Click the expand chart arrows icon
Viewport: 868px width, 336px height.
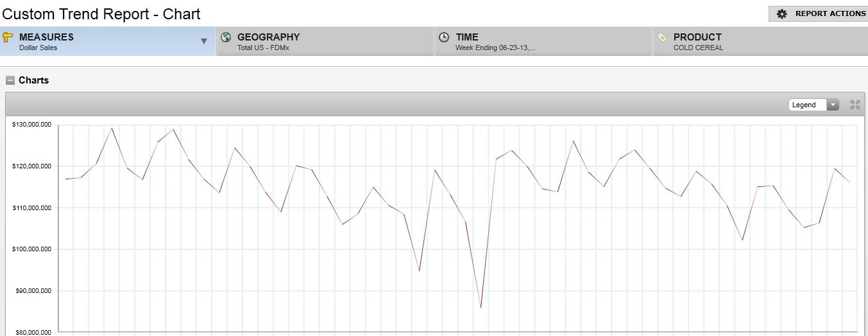tap(855, 105)
